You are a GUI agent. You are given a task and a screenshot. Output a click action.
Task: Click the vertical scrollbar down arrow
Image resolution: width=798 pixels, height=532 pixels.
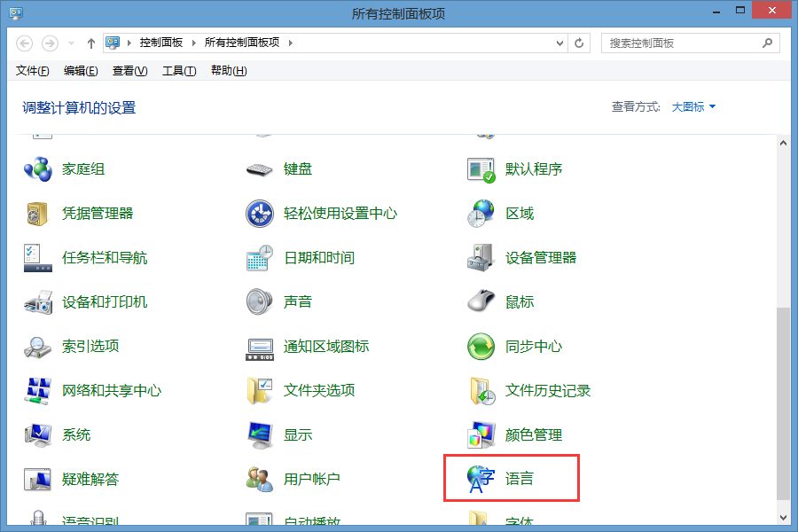(783, 516)
